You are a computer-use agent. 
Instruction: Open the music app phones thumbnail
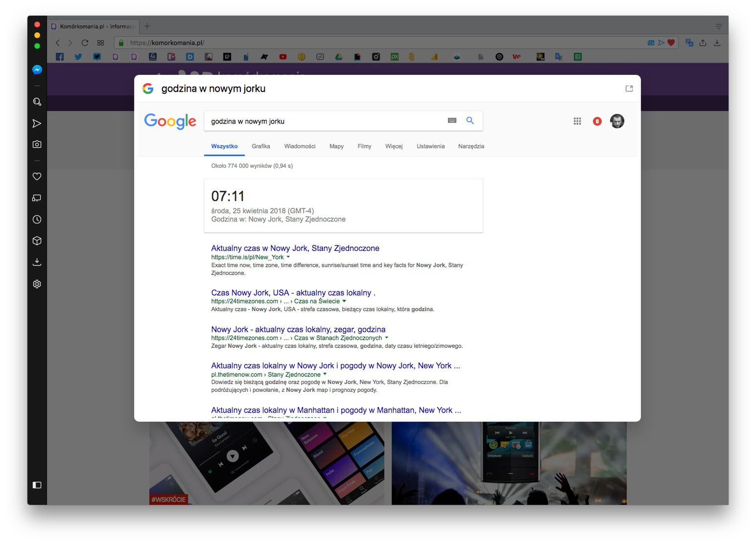click(267, 463)
